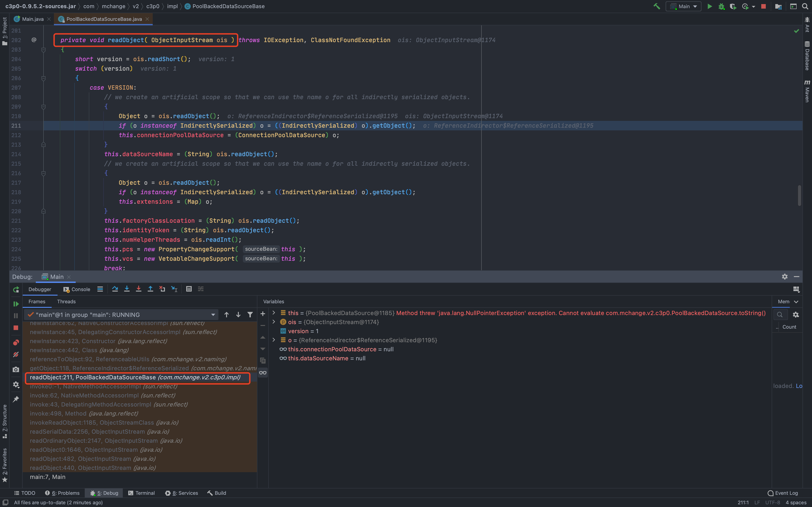Click the Rerun Main debug icon
This screenshot has height=507, width=812.
click(x=16, y=289)
